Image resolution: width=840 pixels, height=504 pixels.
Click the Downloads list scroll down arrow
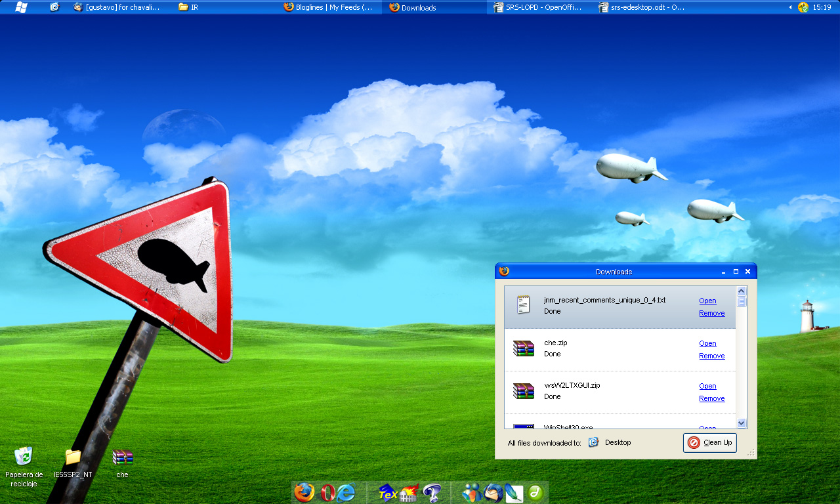[x=742, y=423]
